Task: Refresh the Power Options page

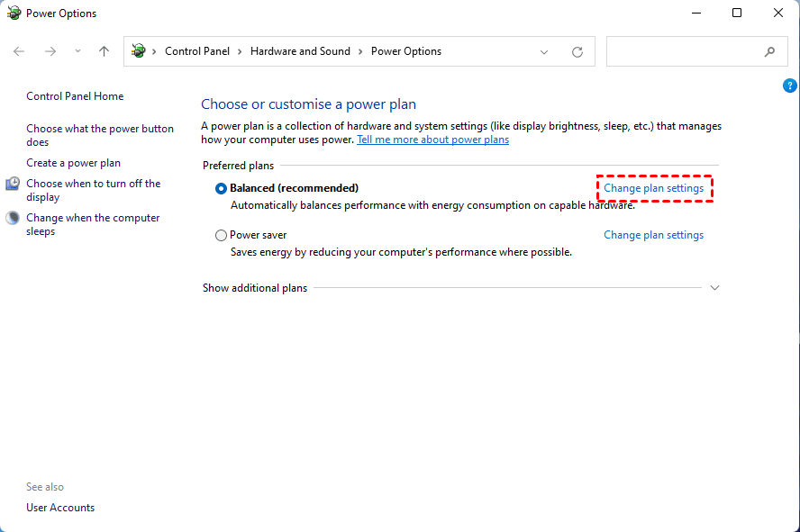Action: point(577,52)
